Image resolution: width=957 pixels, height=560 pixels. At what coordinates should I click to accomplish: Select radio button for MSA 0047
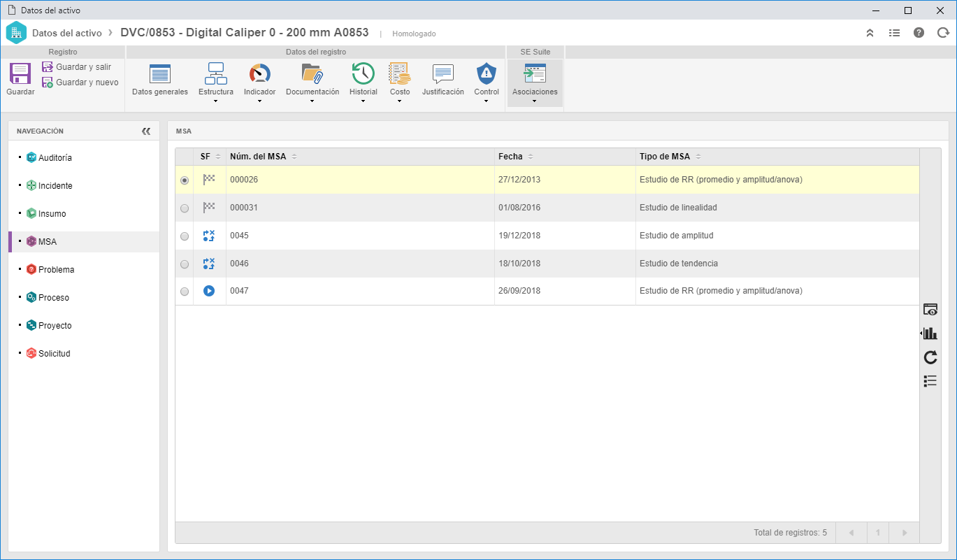point(185,292)
